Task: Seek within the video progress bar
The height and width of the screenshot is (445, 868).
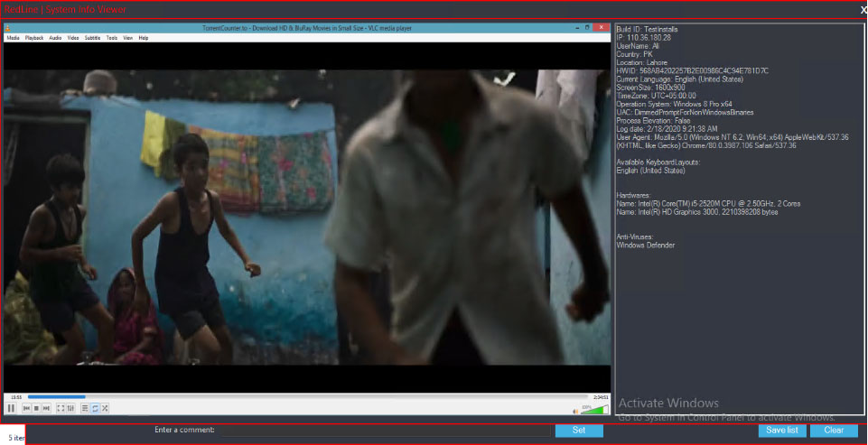Action: pyautogui.click(x=307, y=397)
